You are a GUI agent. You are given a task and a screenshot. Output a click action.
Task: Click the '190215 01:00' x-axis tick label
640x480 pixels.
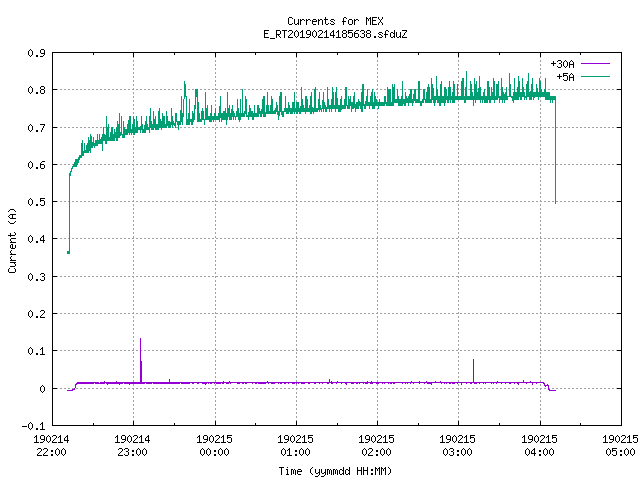tap(296, 445)
